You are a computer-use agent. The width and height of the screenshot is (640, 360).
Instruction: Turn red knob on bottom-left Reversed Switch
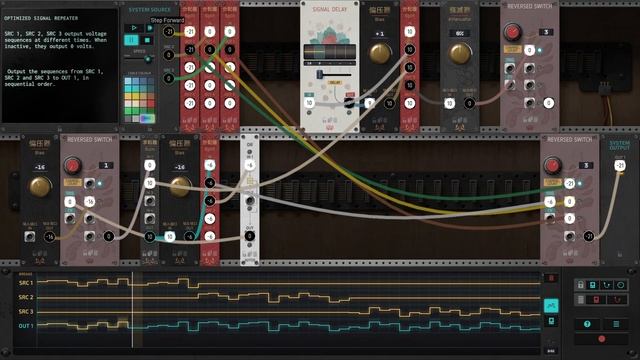(x=72, y=166)
